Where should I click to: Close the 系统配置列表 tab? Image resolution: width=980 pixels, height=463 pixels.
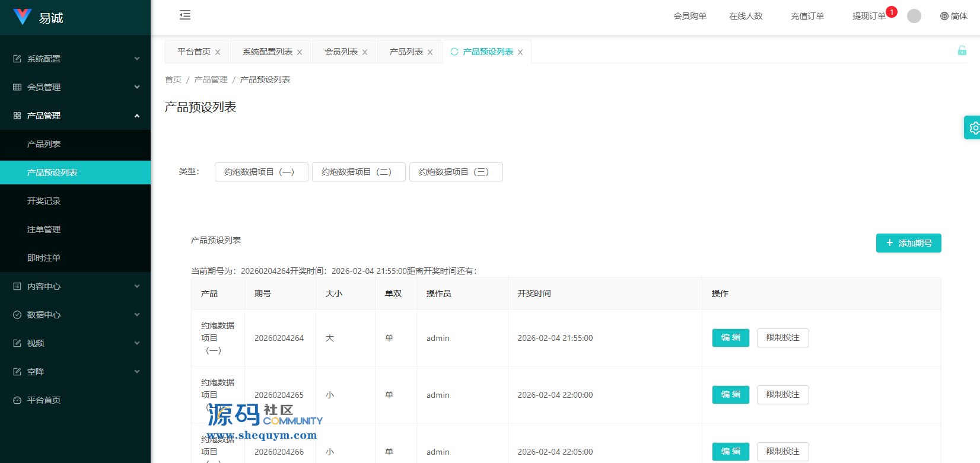tap(300, 52)
